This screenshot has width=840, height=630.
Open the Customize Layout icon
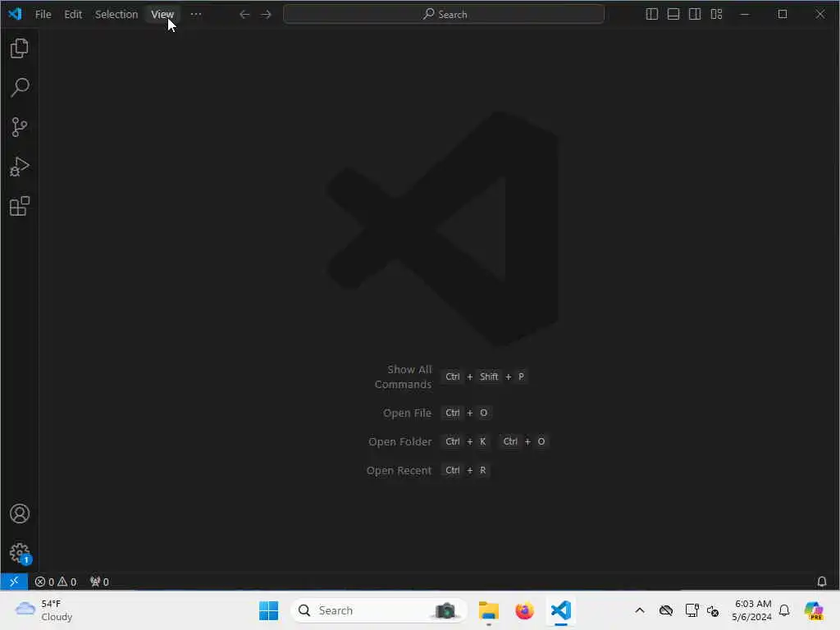(716, 15)
